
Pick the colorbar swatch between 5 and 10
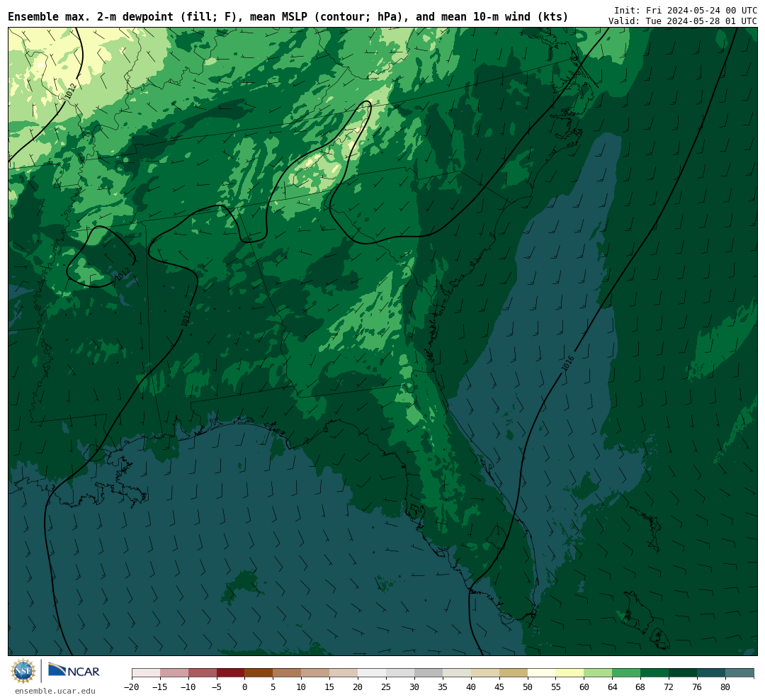288,673
